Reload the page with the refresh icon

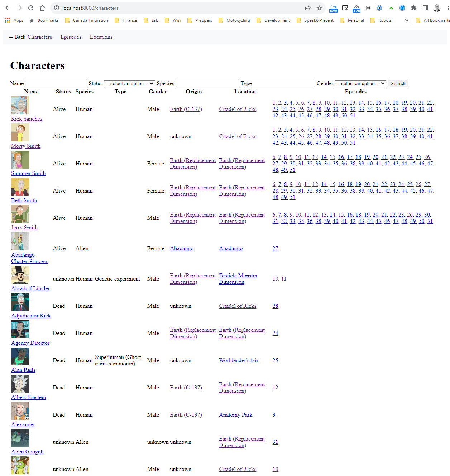(31, 8)
